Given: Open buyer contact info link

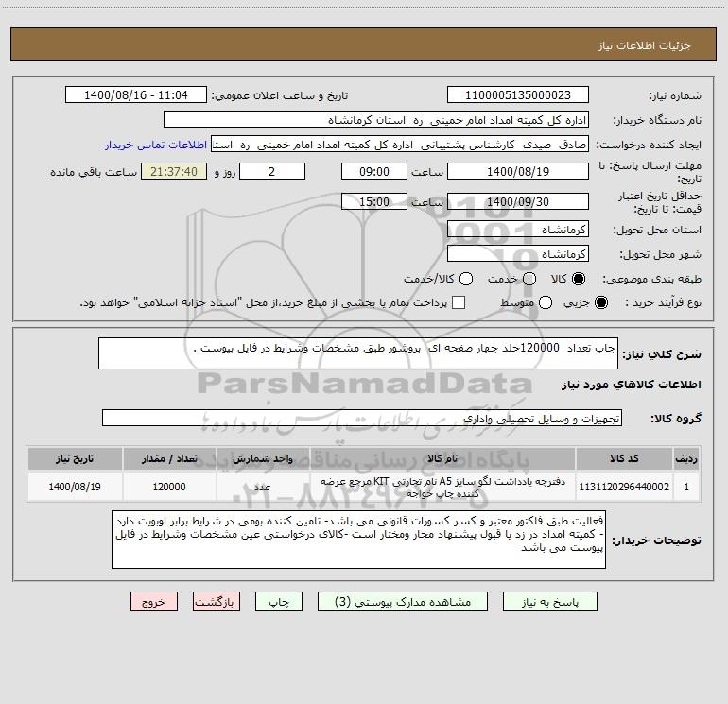Looking at the screenshot, I should coord(156,145).
